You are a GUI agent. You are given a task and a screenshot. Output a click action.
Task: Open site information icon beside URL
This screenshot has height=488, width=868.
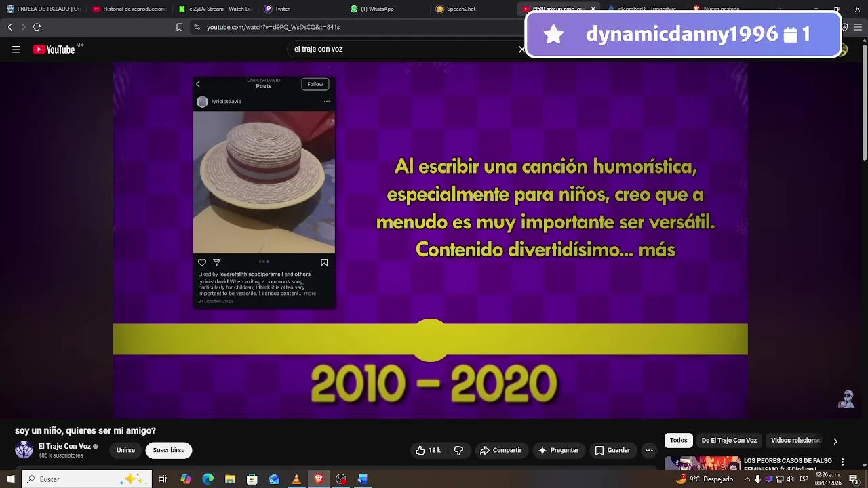pyautogui.click(x=197, y=27)
